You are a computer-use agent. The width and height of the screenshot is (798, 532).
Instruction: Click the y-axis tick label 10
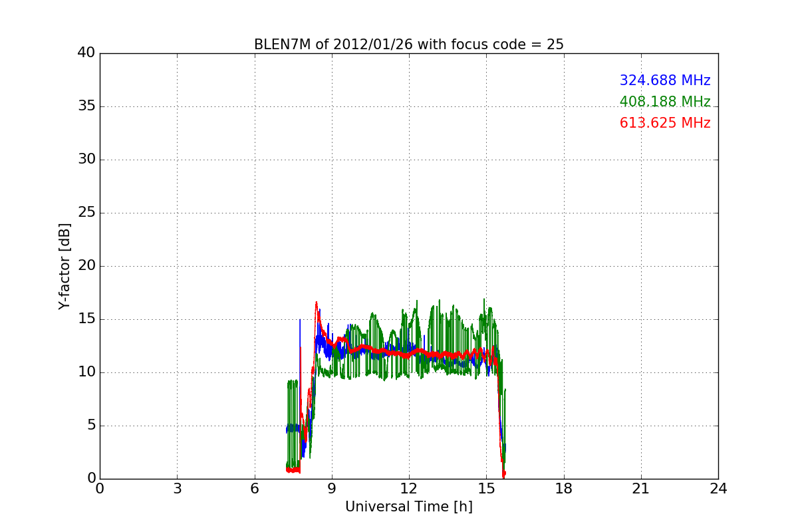point(86,372)
